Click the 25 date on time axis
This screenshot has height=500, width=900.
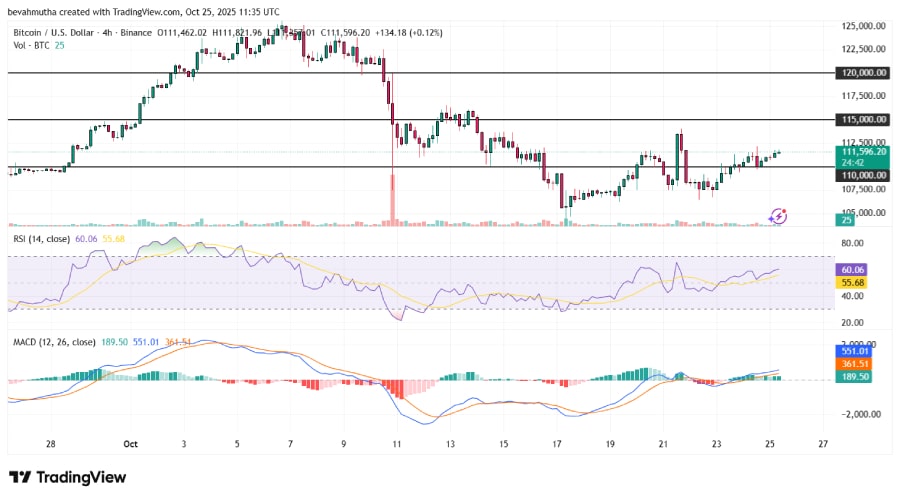coord(768,443)
